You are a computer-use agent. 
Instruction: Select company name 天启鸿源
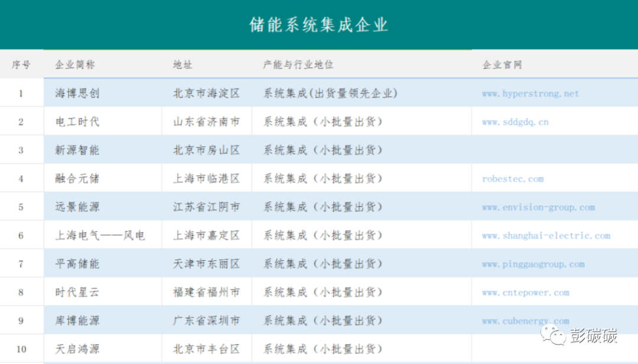(x=77, y=349)
